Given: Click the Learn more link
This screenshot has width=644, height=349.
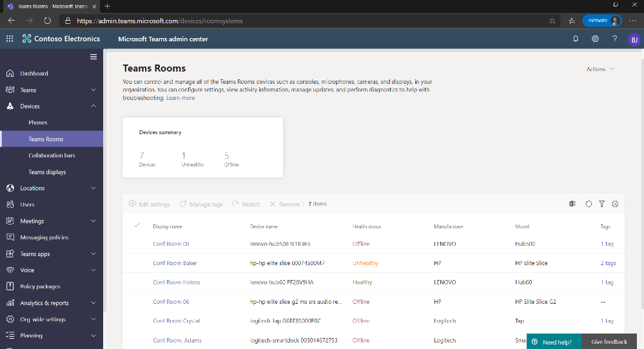Looking at the screenshot, I should coord(181,98).
